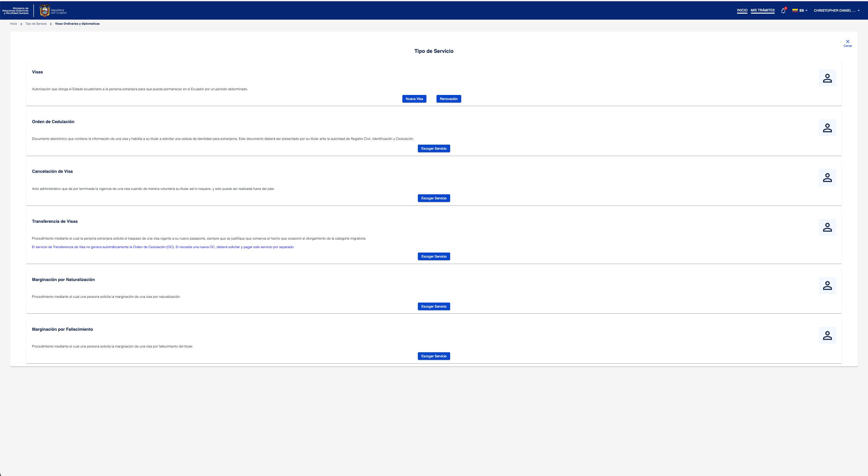Click the Visas card heading
Viewport: 868px width, 476px height.
[37, 72]
